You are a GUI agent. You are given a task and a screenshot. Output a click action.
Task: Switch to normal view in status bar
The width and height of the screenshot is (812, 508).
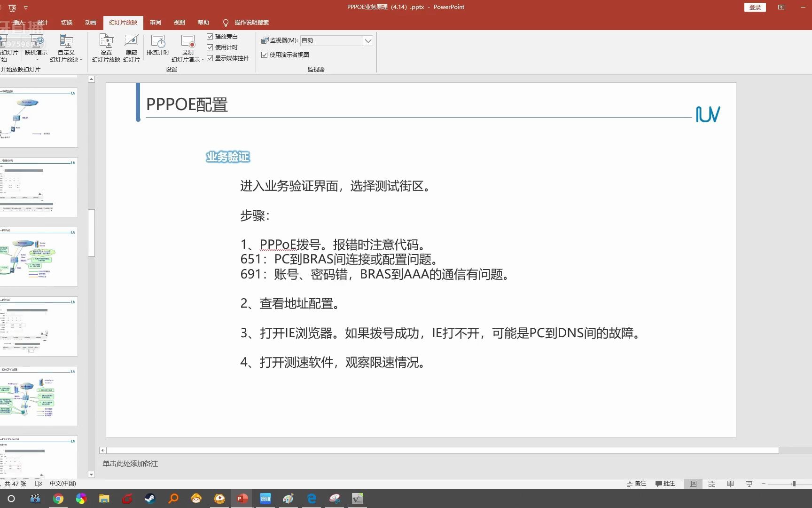click(x=693, y=484)
